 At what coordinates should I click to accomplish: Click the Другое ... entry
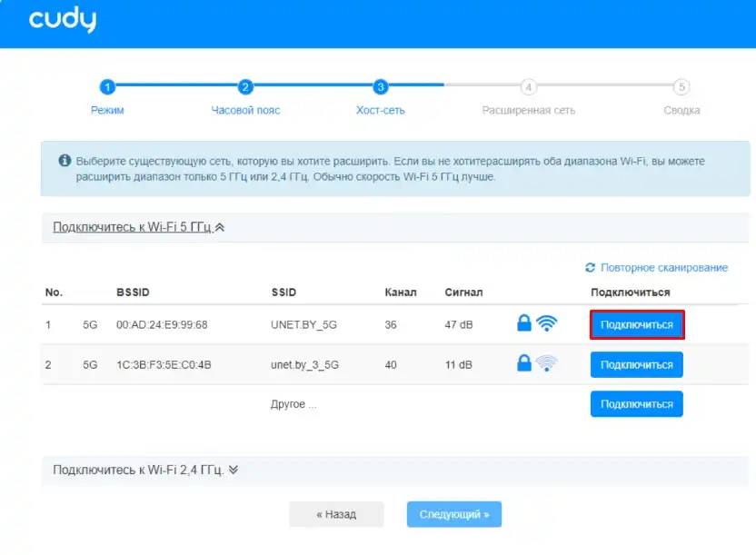tap(293, 403)
